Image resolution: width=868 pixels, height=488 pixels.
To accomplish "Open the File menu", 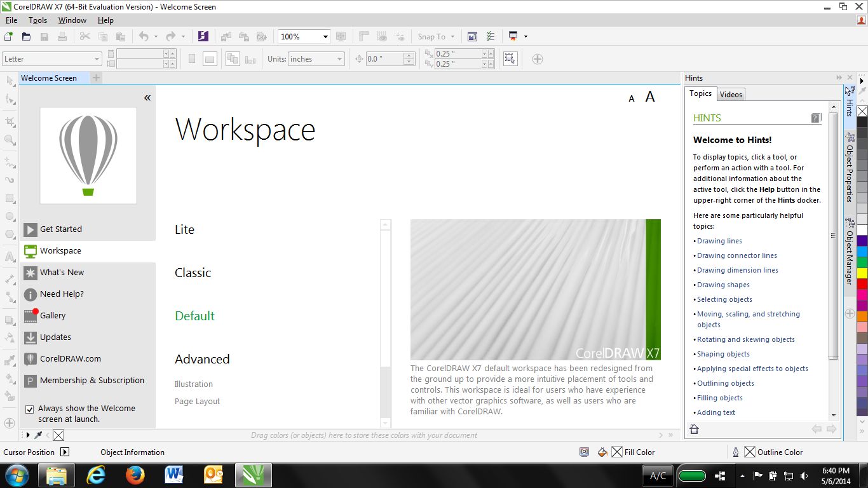I will tap(11, 20).
